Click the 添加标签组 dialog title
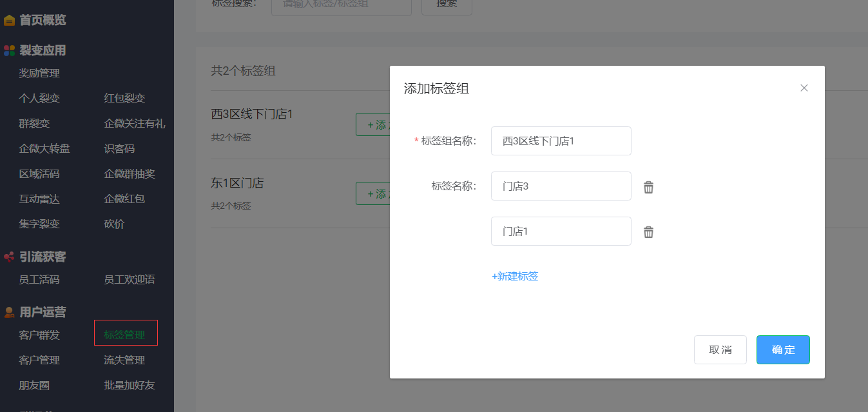The width and height of the screenshot is (868, 412). (436, 88)
